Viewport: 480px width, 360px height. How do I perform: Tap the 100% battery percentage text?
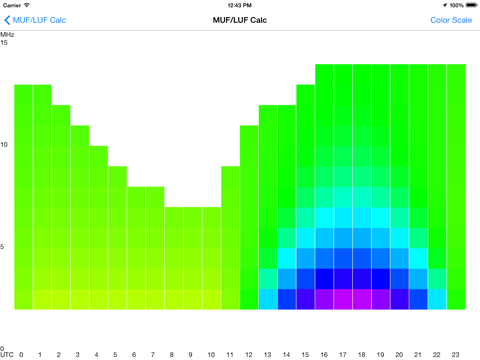456,5
